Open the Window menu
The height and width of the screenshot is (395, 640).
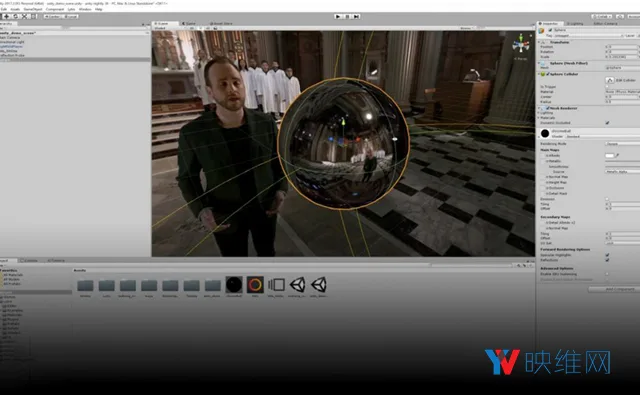click(x=85, y=9)
